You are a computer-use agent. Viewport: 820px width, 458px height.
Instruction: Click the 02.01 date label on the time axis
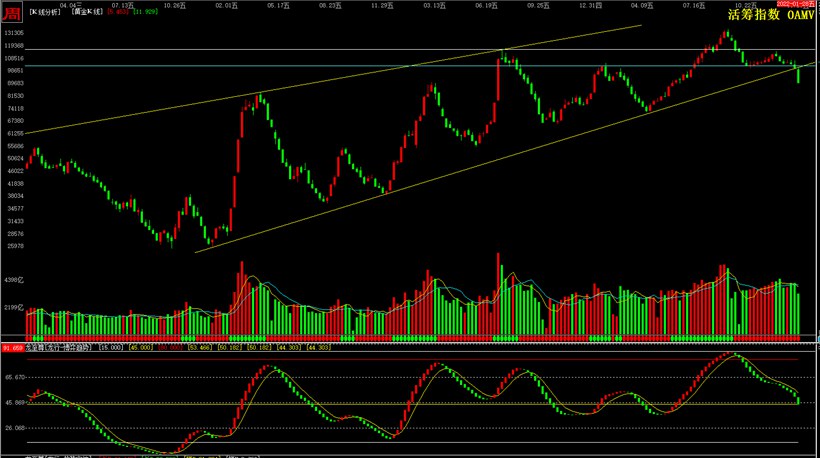pos(226,5)
